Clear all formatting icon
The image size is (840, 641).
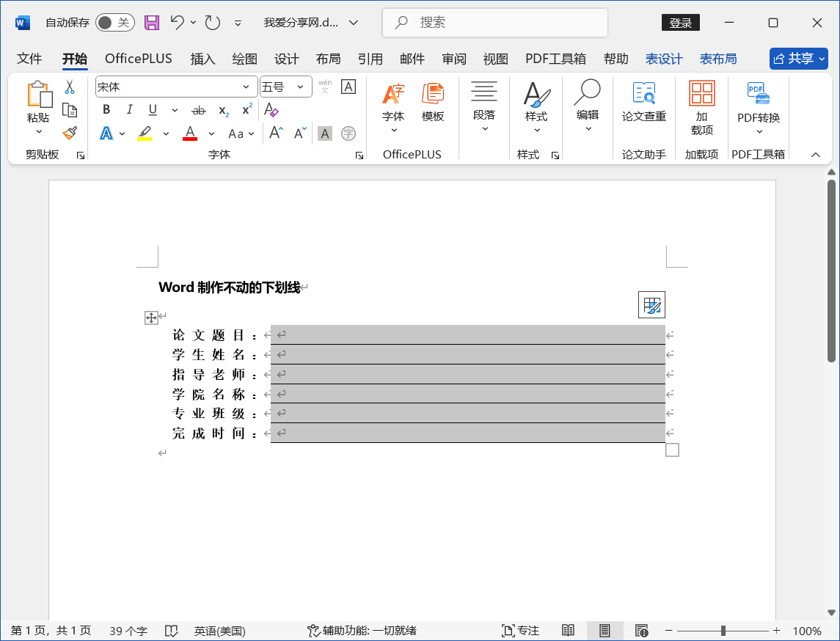271,110
